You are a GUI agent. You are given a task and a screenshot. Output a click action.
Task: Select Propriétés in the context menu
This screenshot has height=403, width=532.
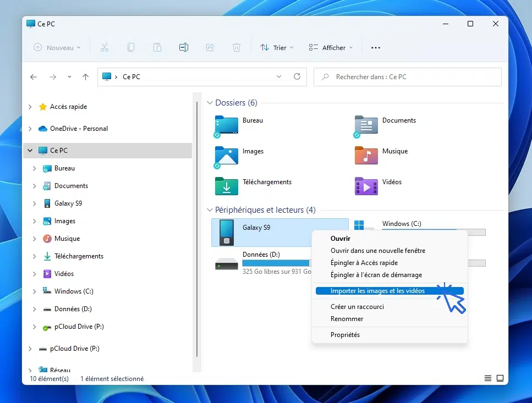pos(345,335)
